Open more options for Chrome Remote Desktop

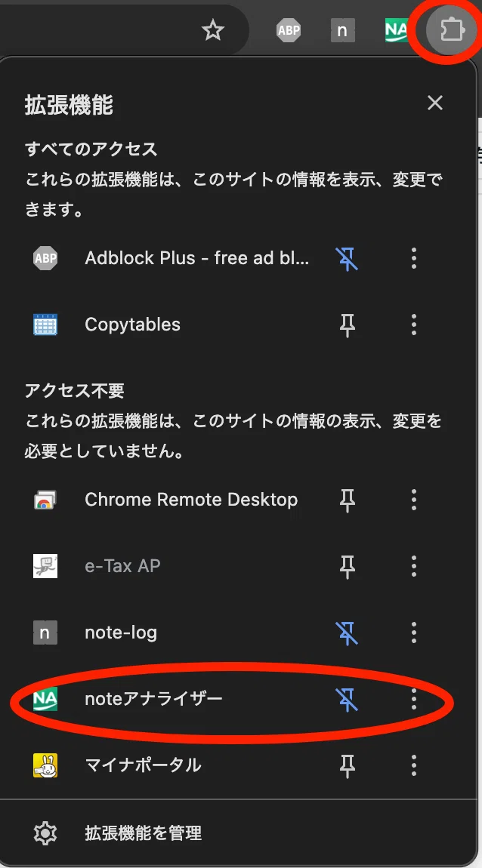click(413, 500)
